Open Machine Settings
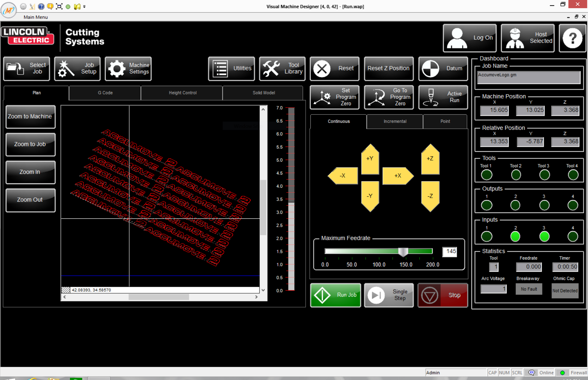 click(x=128, y=69)
